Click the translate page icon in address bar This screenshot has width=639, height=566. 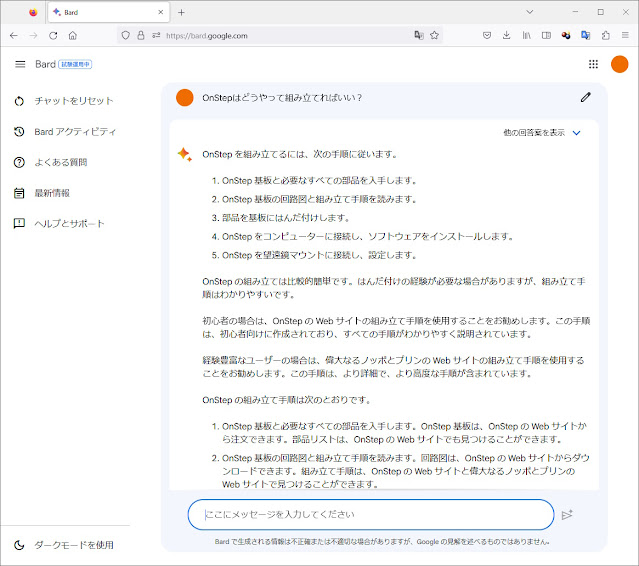click(x=419, y=35)
